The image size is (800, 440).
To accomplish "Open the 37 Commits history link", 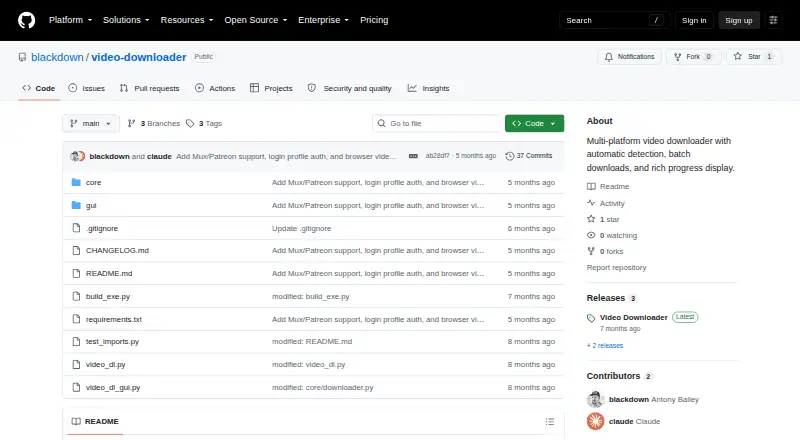I will coord(529,156).
